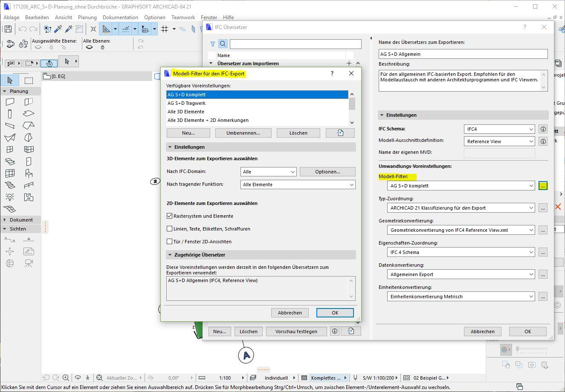Collapse the Planung toolbox group
Screen dimensions: 565x392
pos(5,91)
